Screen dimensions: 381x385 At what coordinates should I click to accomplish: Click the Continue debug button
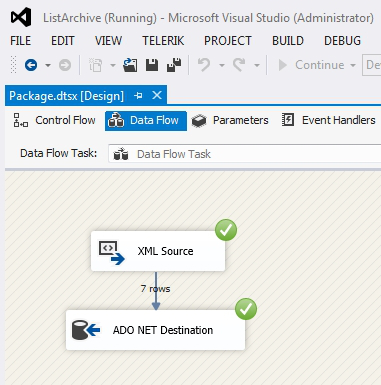pos(311,65)
